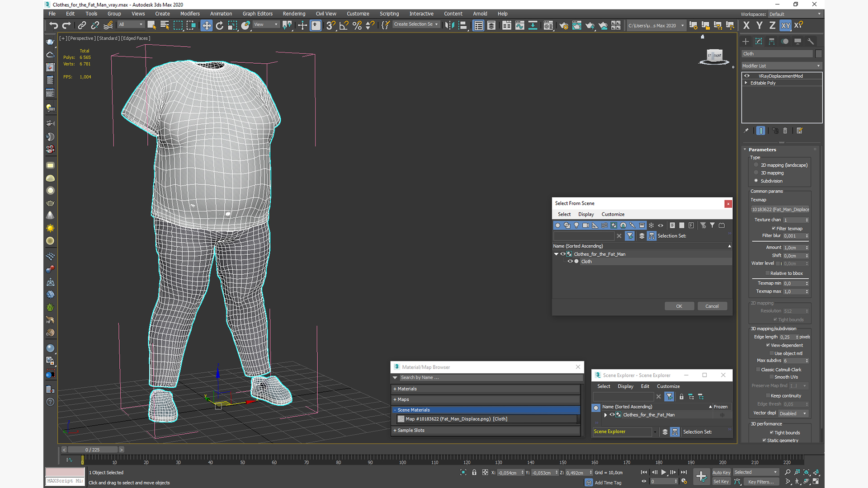The width and height of the screenshot is (868, 488).
Task: Enable Relative to bbox checkbox
Action: (x=768, y=273)
